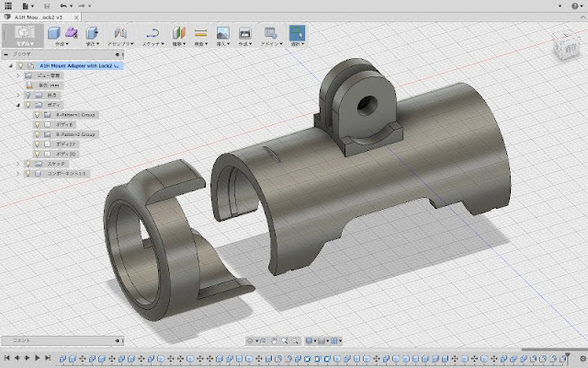Open the モデル workspace switcher
Viewport: 588px width, 368px height.
24,36
